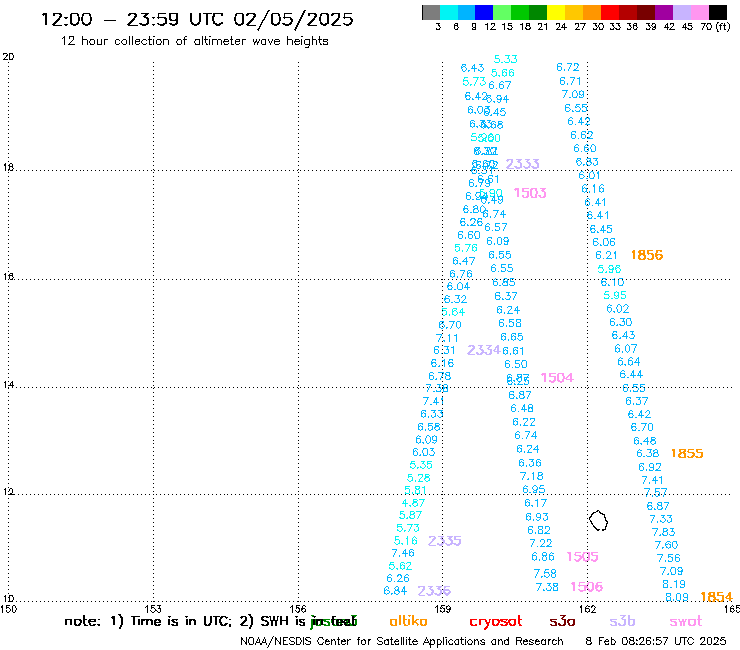Viewport: 740px width, 650px height.
Task: Click the latitude axis label 20
Action: pyautogui.click(x=8, y=57)
